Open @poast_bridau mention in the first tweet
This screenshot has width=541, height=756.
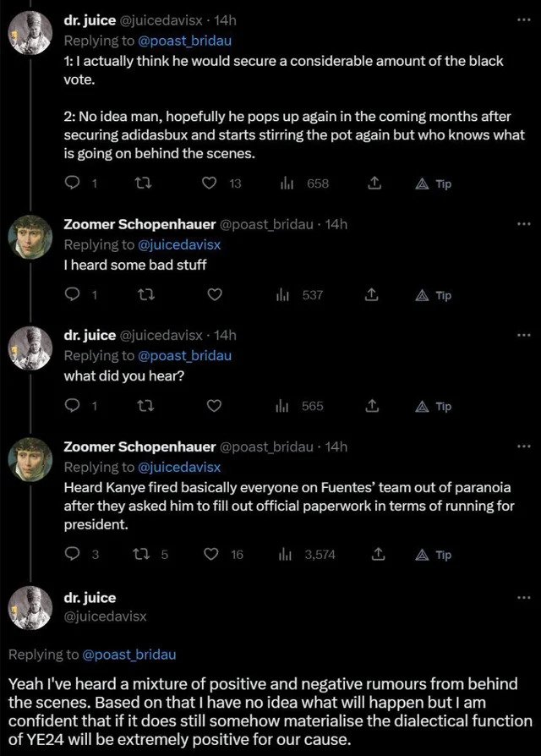tap(184, 41)
